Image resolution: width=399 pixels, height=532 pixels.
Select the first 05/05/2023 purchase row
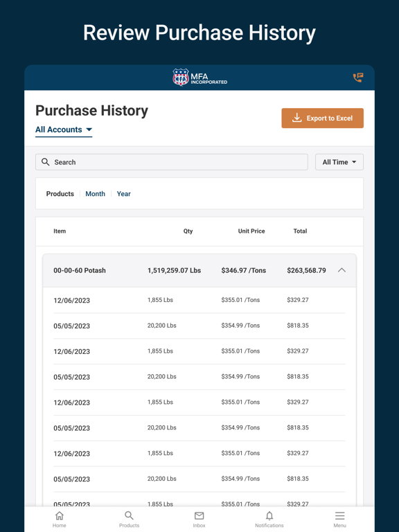tap(199, 326)
